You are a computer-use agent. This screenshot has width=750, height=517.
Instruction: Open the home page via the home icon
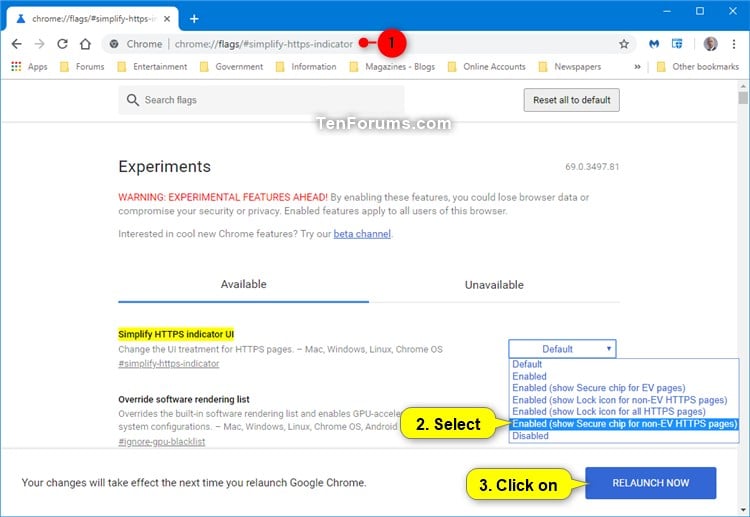[x=86, y=44]
